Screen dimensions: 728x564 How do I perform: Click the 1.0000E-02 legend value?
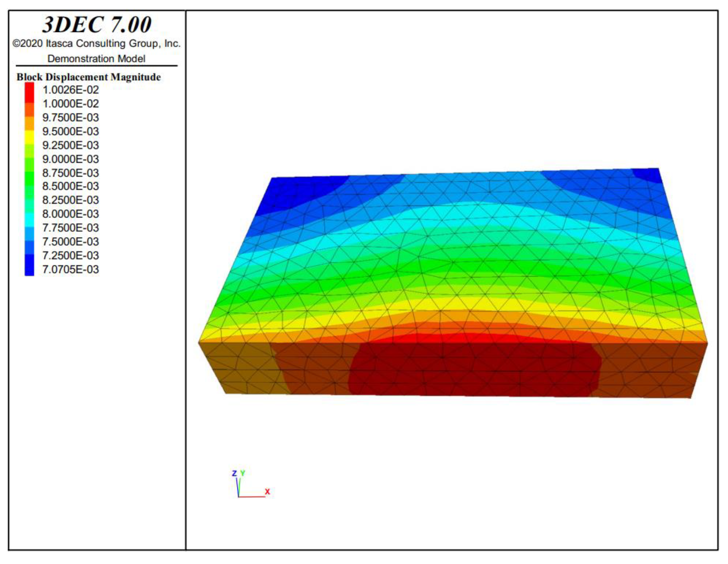click(71, 104)
